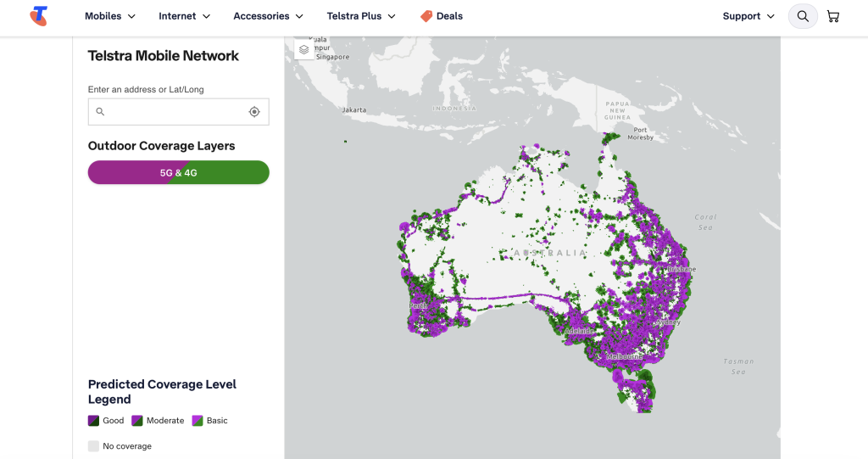Click the Outdoor Coverage Layers heading
The height and width of the screenshot is (459, 868).
click(162, 146)
